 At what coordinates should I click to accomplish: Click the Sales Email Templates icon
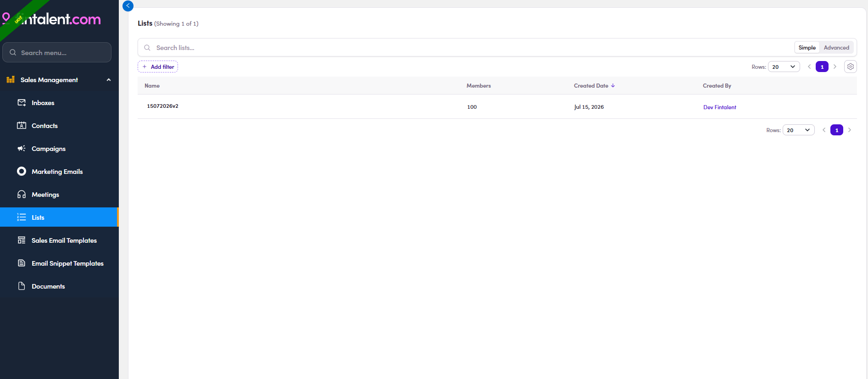pos(22,240)
